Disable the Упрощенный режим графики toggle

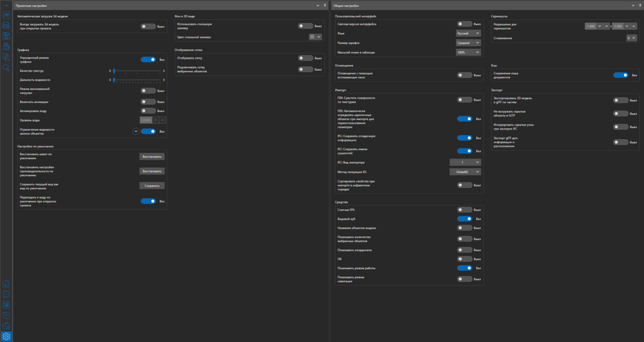click(148, 60)
